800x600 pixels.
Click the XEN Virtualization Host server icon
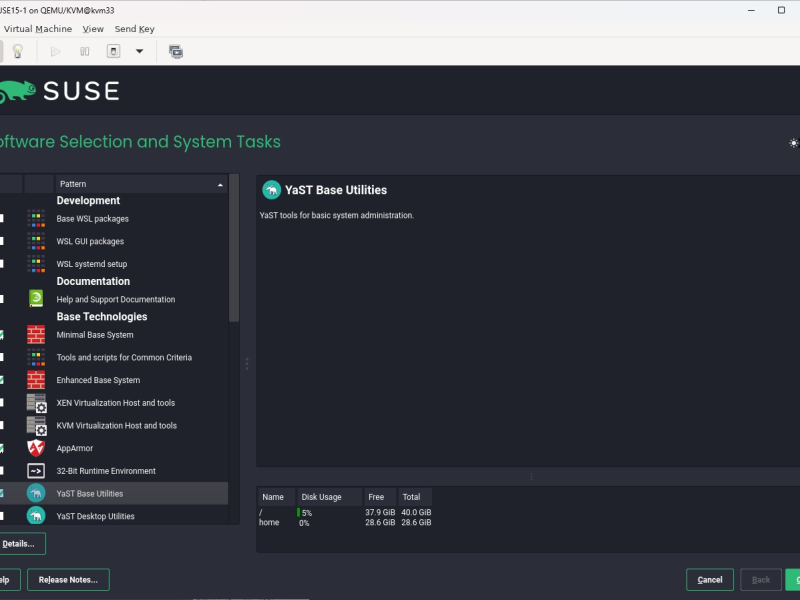coord(36,403)
